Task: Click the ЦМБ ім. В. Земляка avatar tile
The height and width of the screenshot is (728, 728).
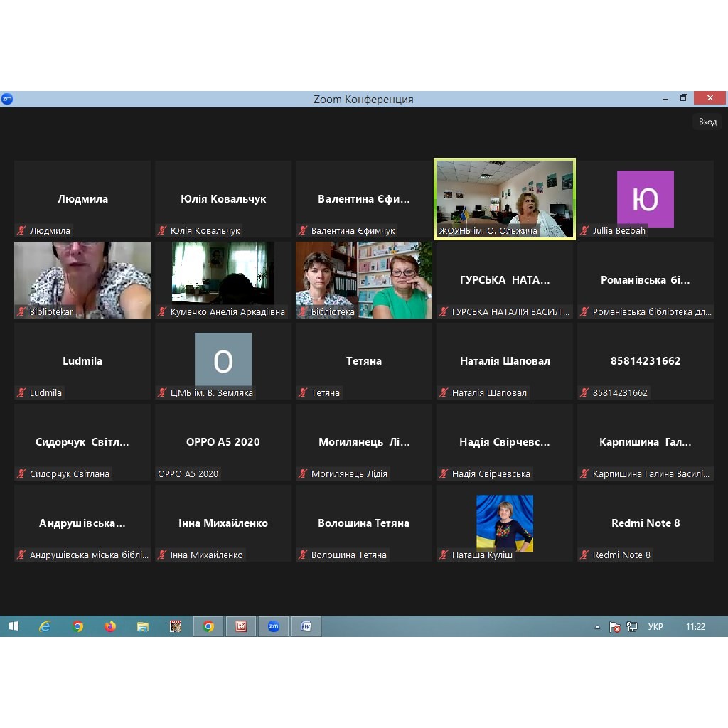Action: pyautogui.click(x=223, y=360)
